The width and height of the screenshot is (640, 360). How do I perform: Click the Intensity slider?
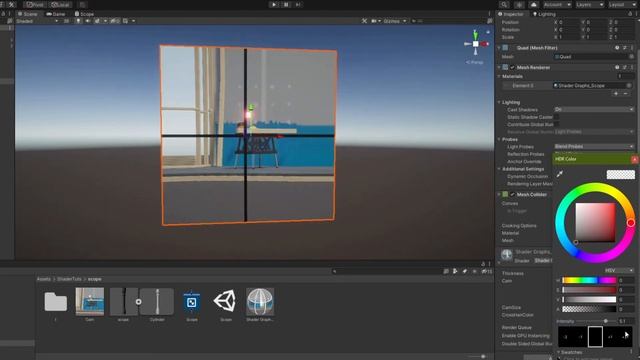pos(597,321)
